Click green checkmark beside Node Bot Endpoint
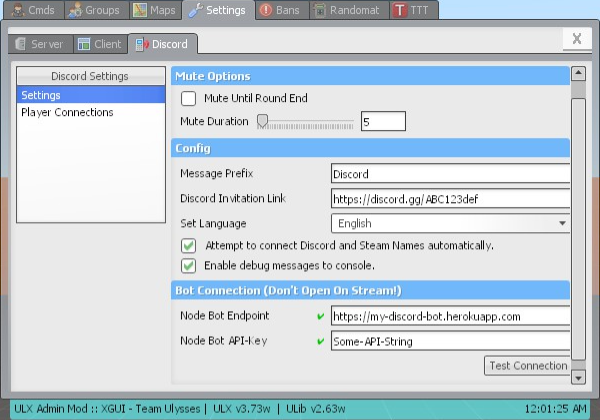The image size is (600, 420). (321, 316)
